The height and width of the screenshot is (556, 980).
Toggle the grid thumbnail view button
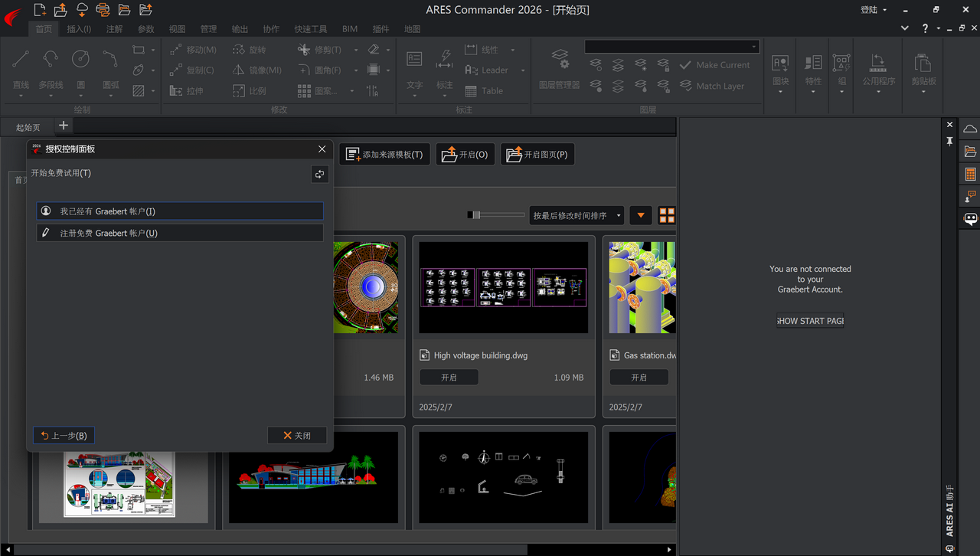tap(667, 216)
